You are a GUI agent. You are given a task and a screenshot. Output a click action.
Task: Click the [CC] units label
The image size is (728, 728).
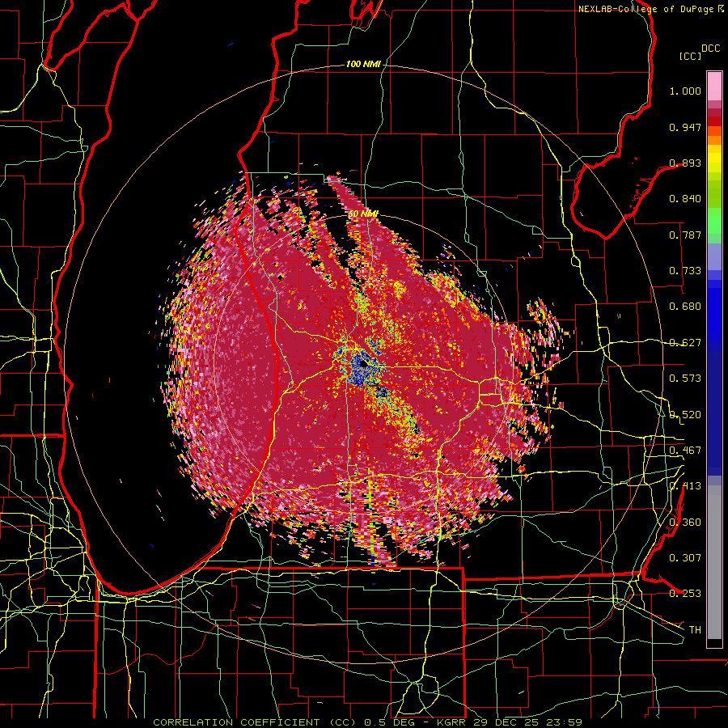click(691, 56)
